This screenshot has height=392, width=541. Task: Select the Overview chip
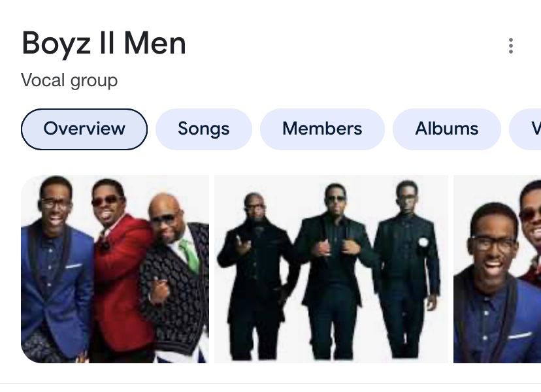point(84,129)
